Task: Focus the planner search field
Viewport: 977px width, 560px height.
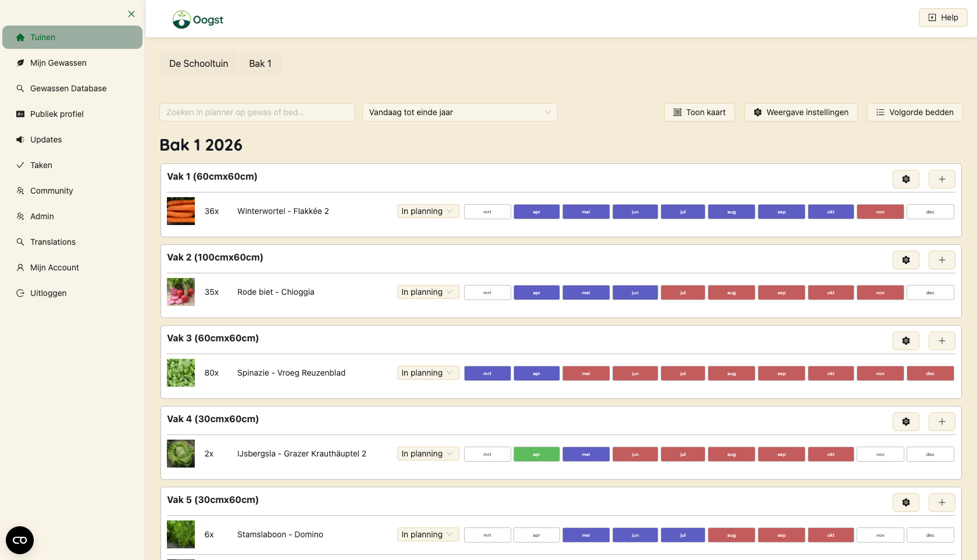Action: coord(257,112)
